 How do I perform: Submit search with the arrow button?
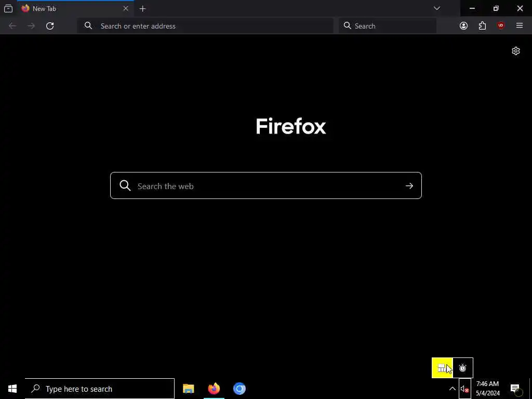pos(409,186)
